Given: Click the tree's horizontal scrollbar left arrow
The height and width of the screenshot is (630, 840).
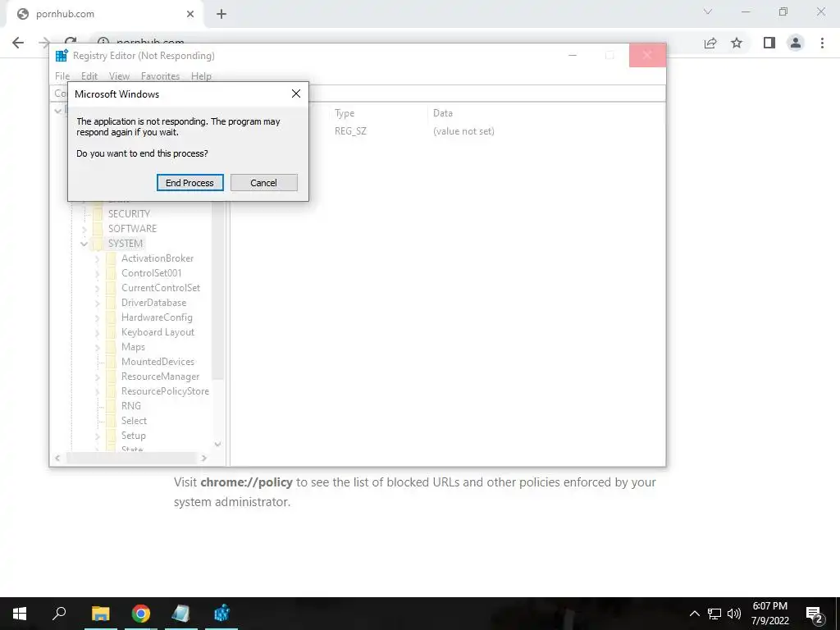Looking at the screenshot, I should click(x=57, y=458).
